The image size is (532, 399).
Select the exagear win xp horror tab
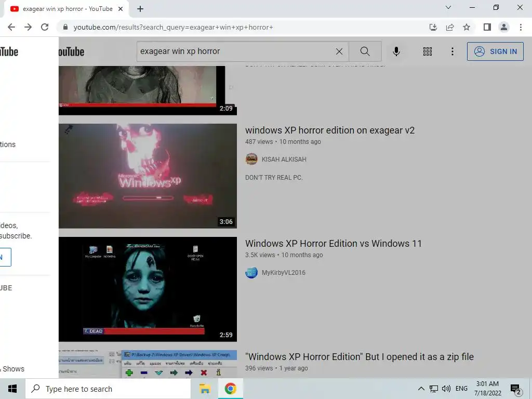[66, 9]
